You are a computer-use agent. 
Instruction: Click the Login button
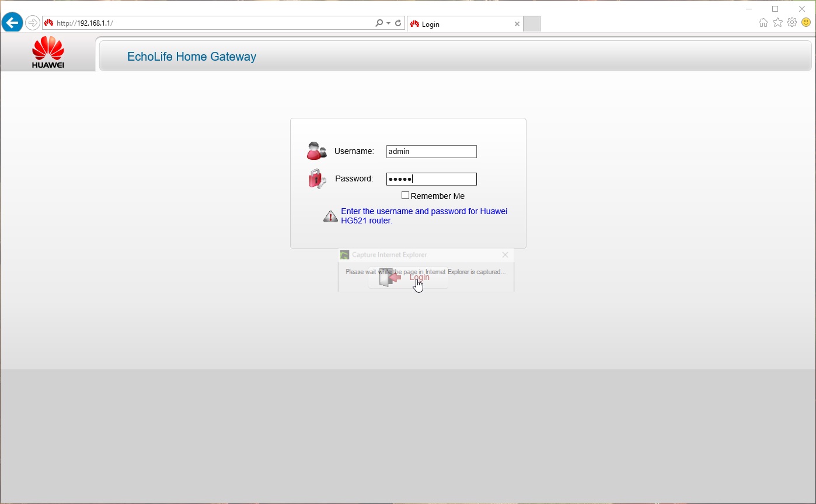pos(408,278)
